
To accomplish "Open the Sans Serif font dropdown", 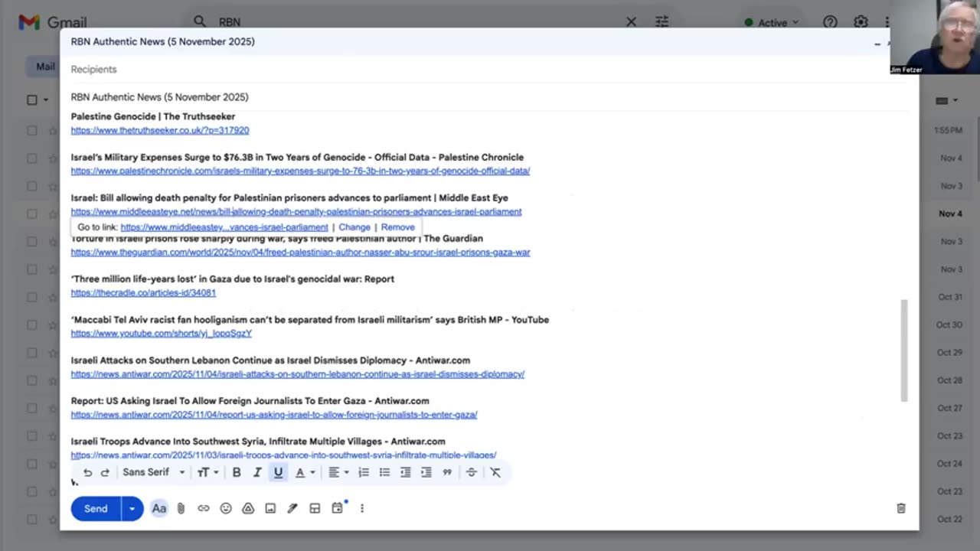I will pyautogui.click(x=153, y=472).
